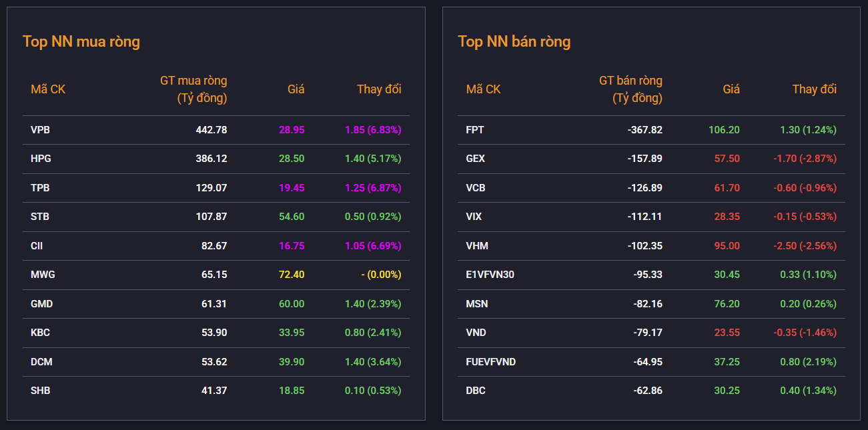Click MSN net sell value -82.16
Viewport: 868px width, 430px height.
[x=648, y=304]
